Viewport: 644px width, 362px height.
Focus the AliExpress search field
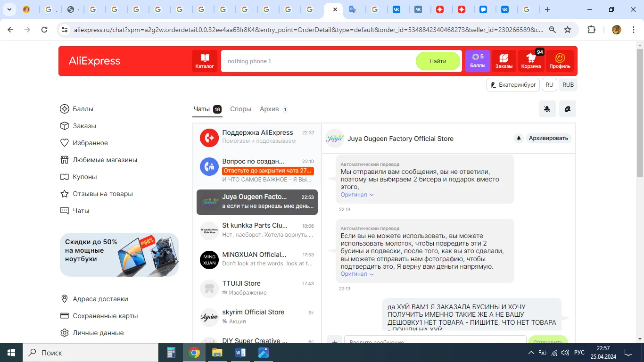(x=318, y=61)
